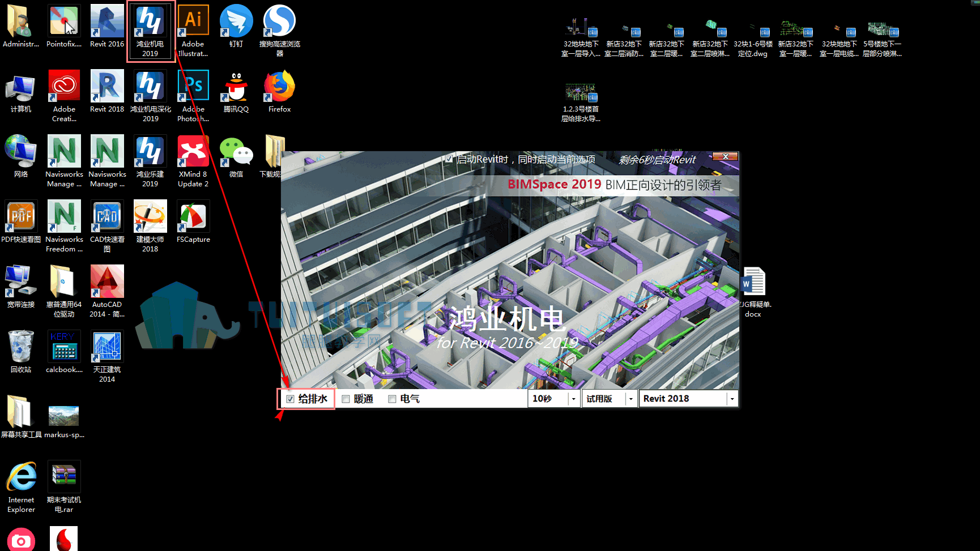Expand the Revit 2018 version dropdown
Viewport: 980px width, 551px height.
732,399
